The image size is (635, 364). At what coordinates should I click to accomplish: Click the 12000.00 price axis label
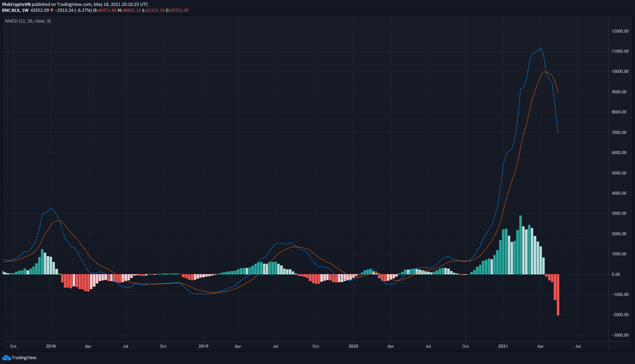(620, 31)
